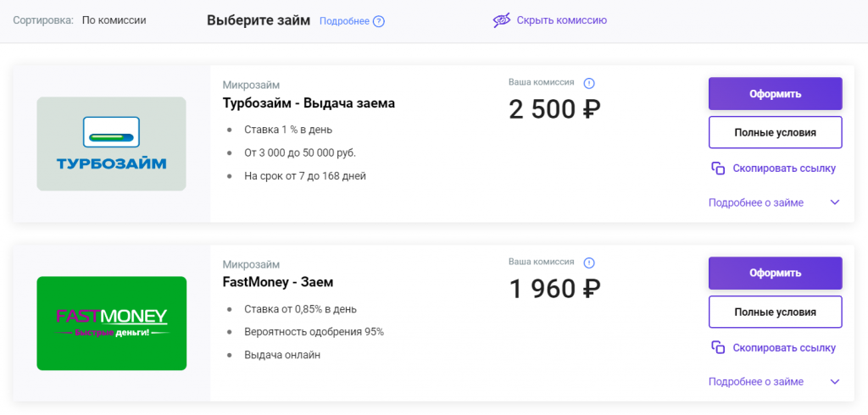This screenshot has width=868, height=415.
Task: Click the crossed-eye icon to hide commission
Action: tap(502, 20)
